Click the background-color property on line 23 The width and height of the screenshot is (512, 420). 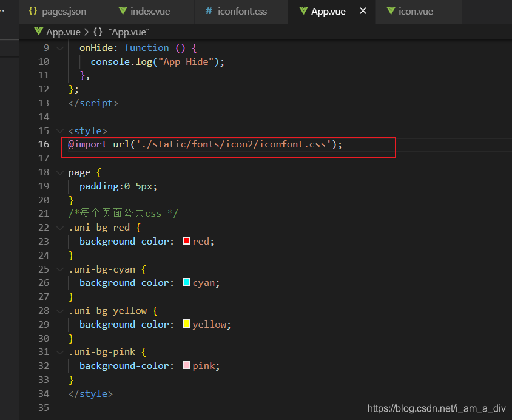coord(124,242)
